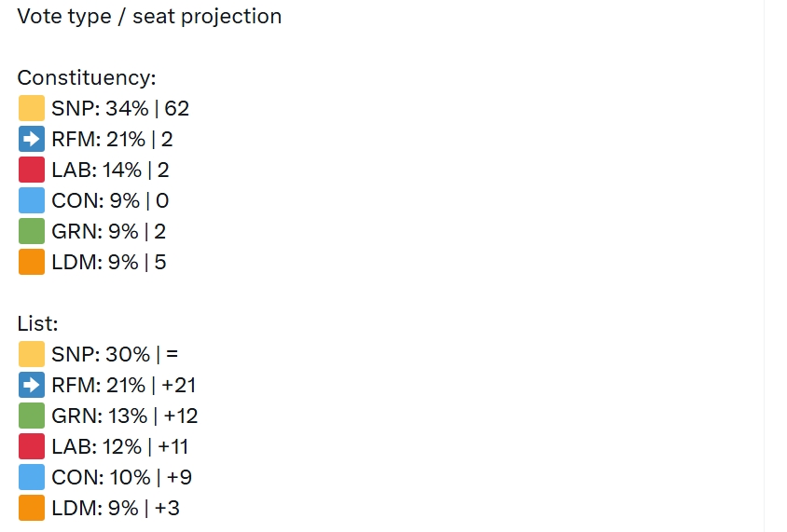Click the green GRN square under List
The image size is (787, 532).
tap(32, 416)
